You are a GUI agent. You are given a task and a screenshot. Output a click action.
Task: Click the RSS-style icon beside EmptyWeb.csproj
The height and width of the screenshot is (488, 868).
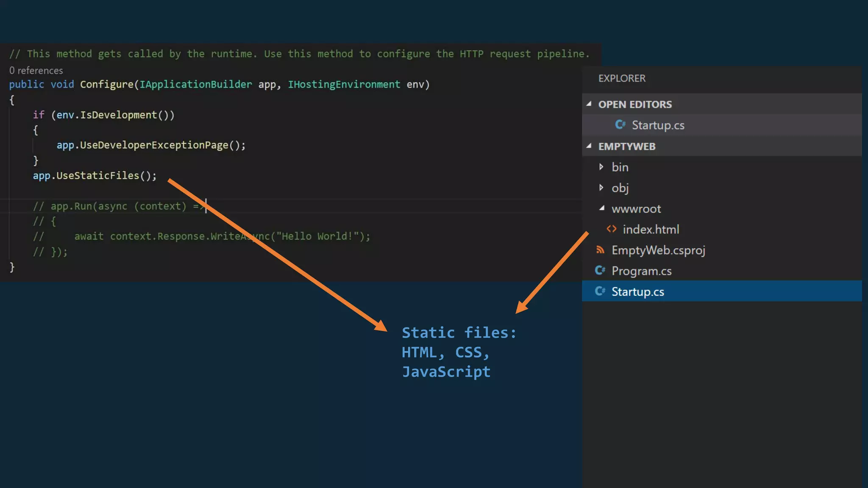(600, 250)
